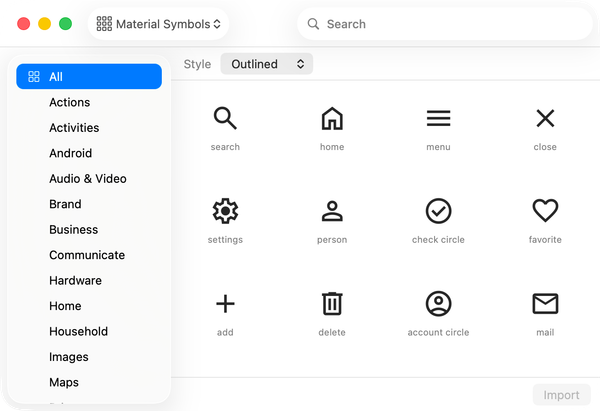Select the Hardware category
600x411 pixels.
[x=89, y=281]
